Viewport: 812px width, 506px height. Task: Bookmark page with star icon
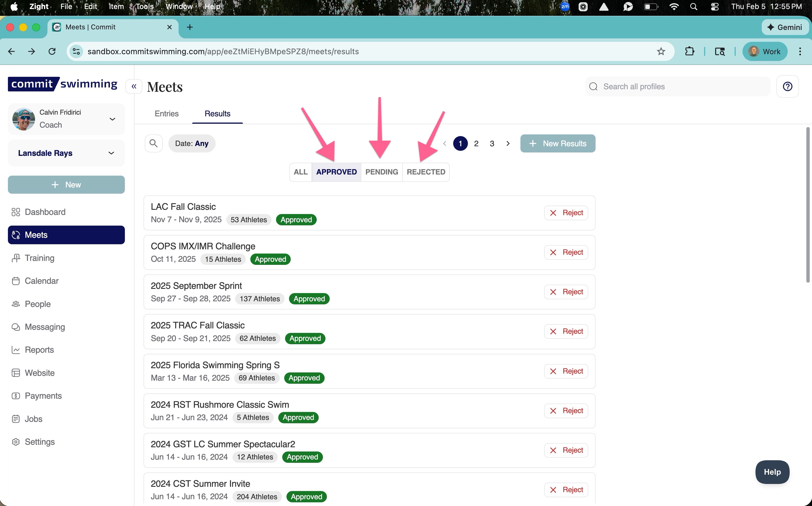point(661,52)
